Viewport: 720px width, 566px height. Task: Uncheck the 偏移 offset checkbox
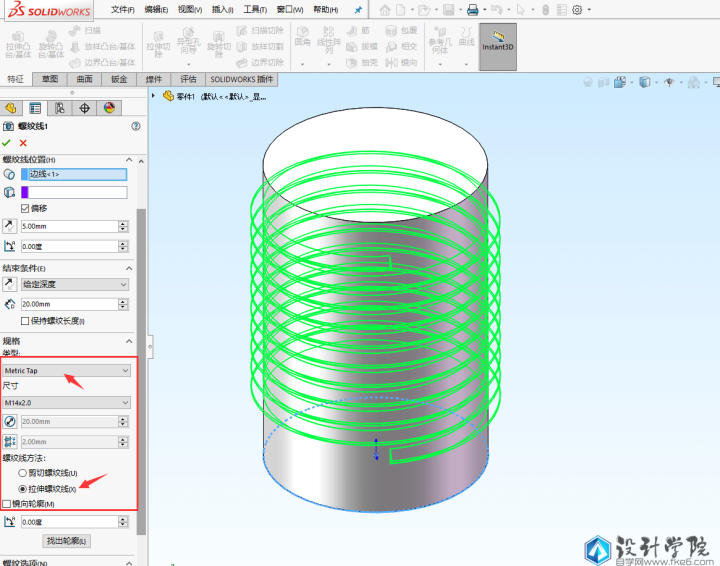coord(25,208)
